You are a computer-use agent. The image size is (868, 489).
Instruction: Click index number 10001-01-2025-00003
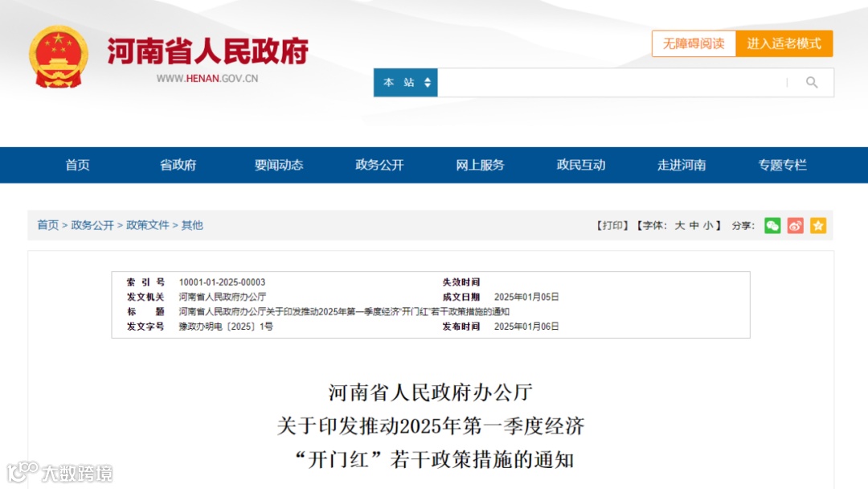click(x=222, y=282)
